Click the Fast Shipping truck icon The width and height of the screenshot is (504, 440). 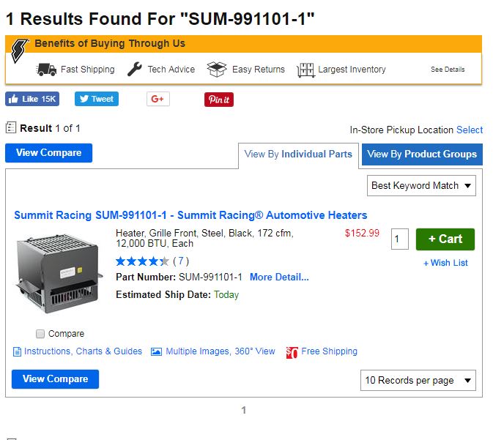[x=46, y=70]
